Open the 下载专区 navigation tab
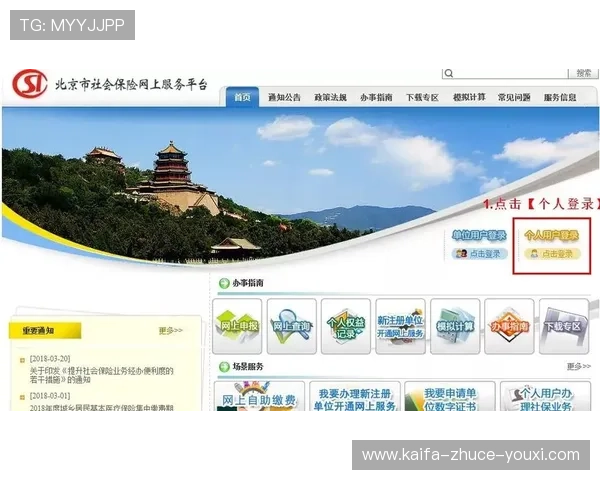 (422, 98)
